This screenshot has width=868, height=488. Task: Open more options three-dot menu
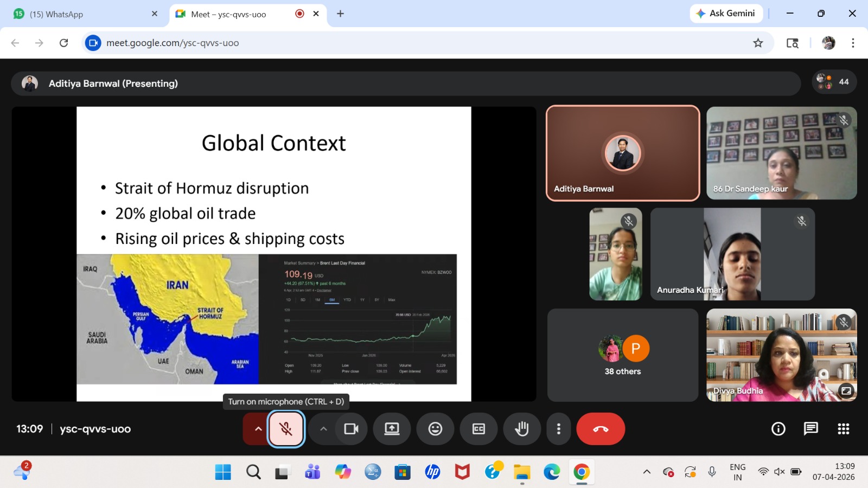point(559,429)
